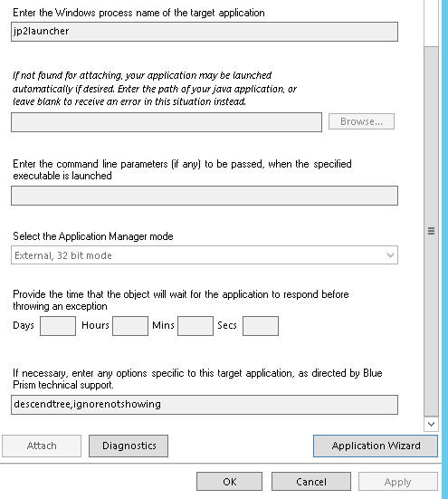Click the Secs timeout field
Viewport: 448px width, 499px height.
[261, 326]
